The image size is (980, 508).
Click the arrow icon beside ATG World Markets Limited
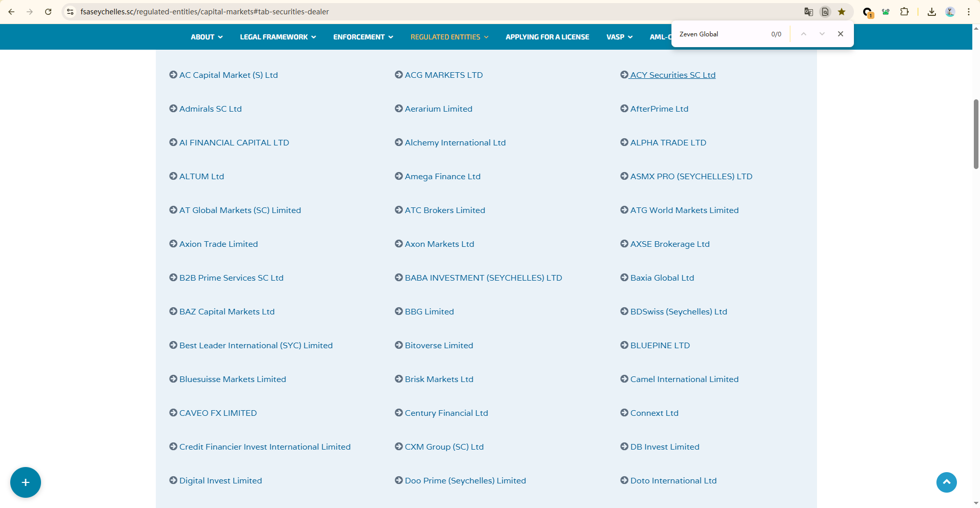[624, 210]
